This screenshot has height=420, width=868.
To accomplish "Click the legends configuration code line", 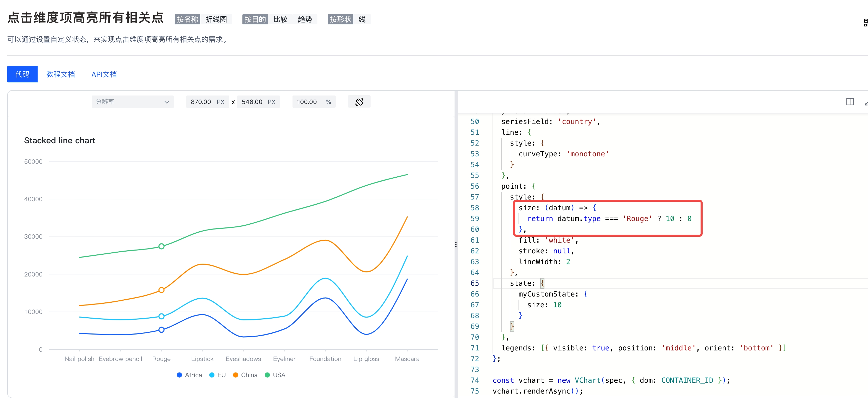I will pyautogui.click(x=644, y=348).
